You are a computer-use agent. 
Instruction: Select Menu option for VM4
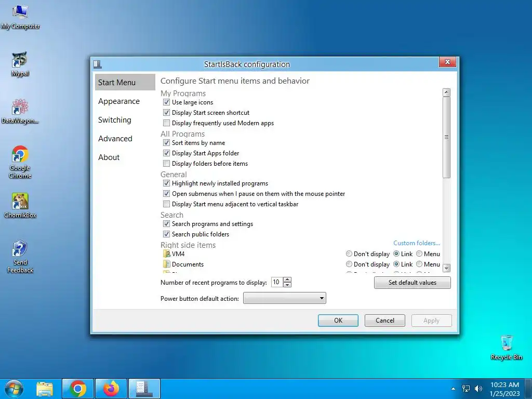point(419,254)
